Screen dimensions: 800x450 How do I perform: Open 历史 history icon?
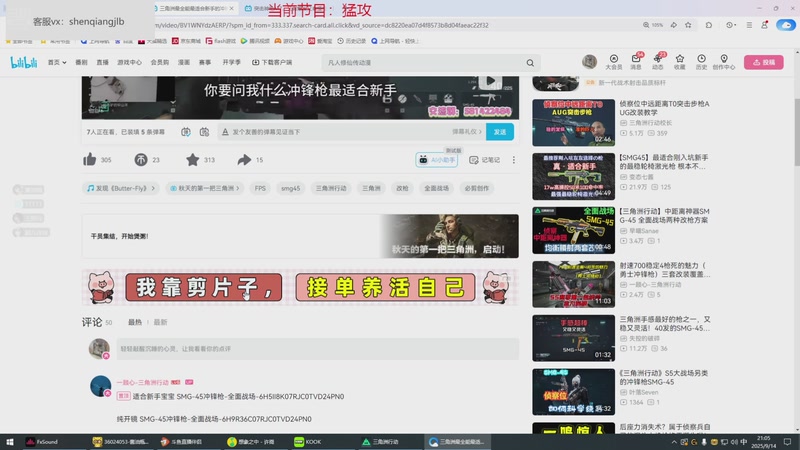point(702,62)
